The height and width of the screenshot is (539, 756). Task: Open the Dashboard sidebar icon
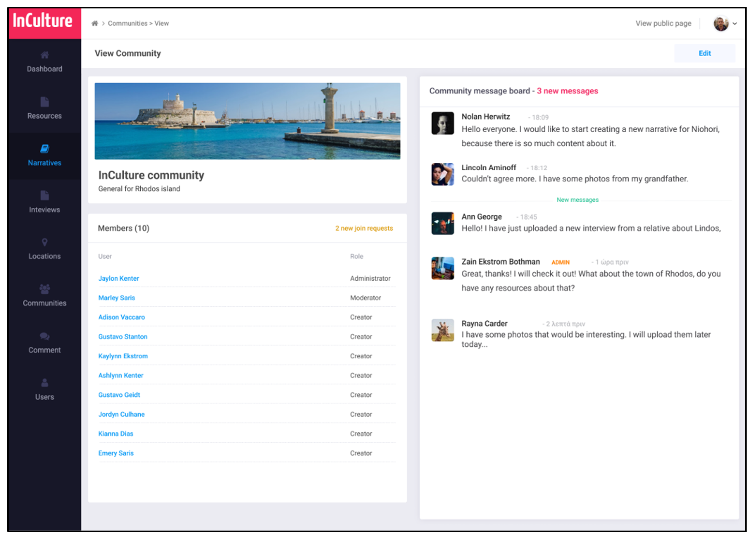(x=45, y=55)
